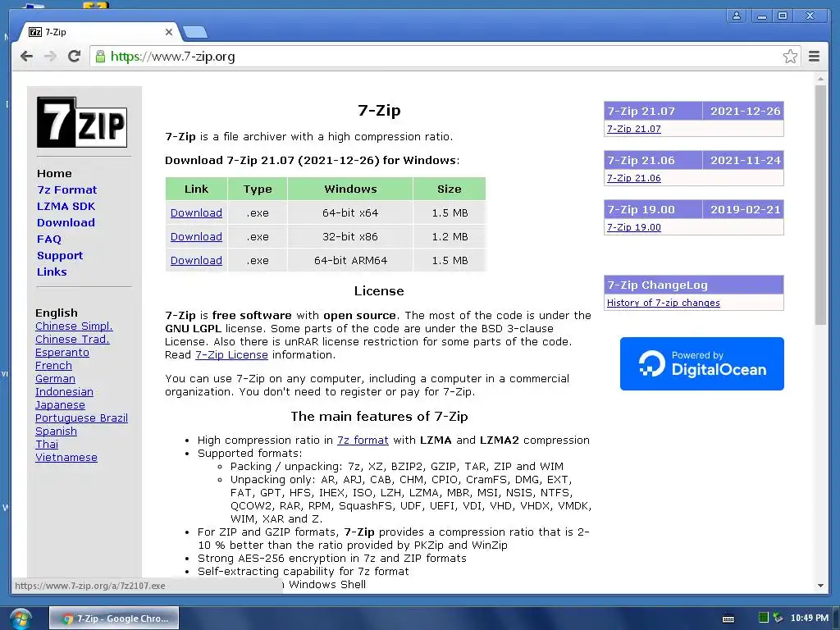Click the network tray icon
Screen dimensions: 840x630
coord(778,618)
